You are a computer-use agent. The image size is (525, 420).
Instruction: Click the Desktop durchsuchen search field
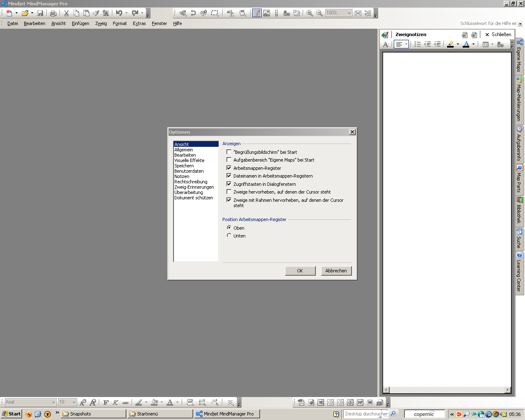tap(366, 414)
